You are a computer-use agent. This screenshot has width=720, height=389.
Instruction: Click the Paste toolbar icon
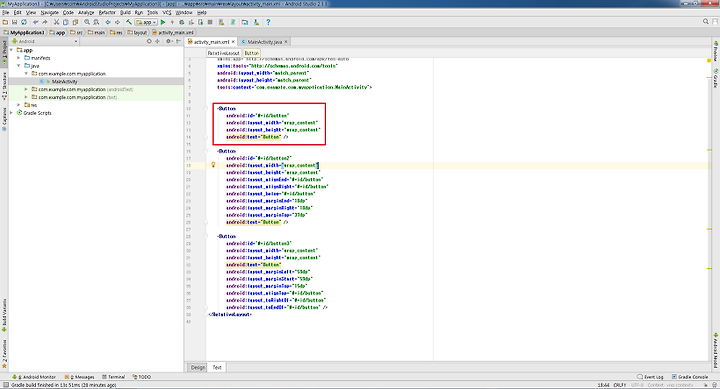[75, 22]
